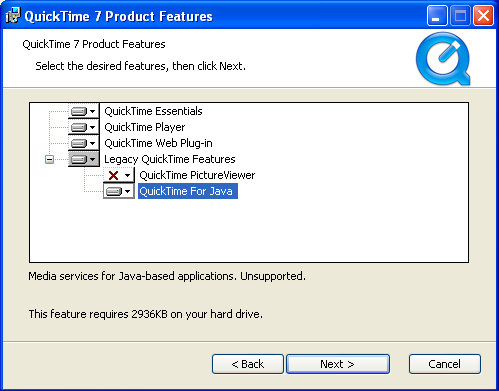Collapse the Legacy QuickTime Features tree node
Viewport: 499px width, 391px height.
pos(49,159)
